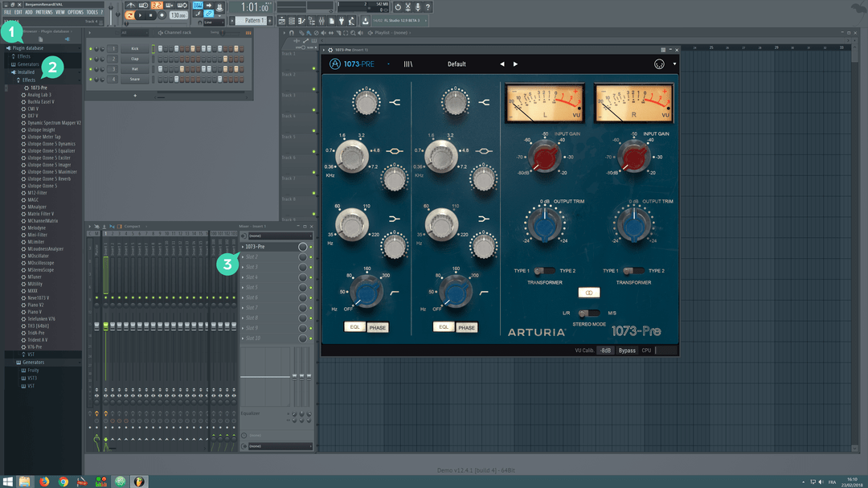The height and width of the screenshot is (488, 868).
Task: Select Neve1073 V in plugin browser
Action: click(x=39, y=297)
